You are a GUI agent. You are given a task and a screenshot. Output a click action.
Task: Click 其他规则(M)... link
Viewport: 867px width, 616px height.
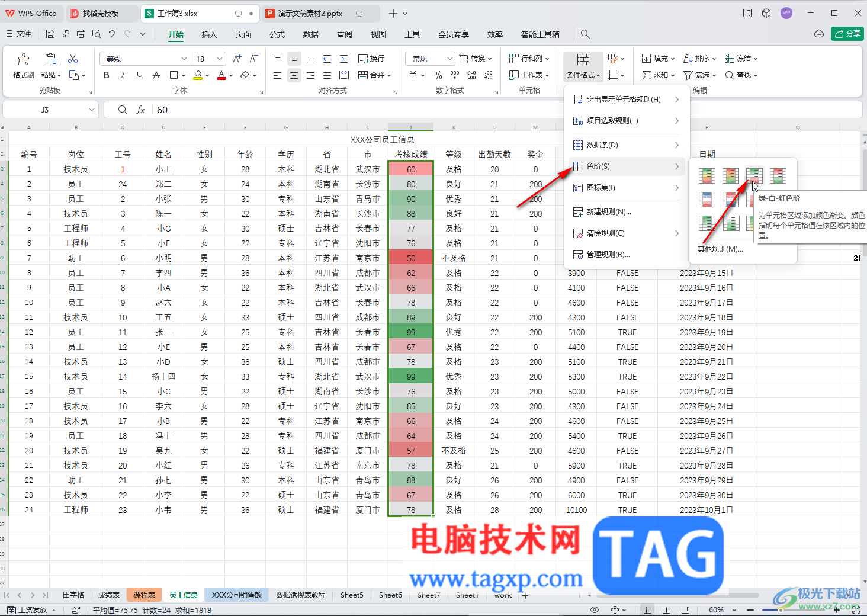[x=720, y=249]
